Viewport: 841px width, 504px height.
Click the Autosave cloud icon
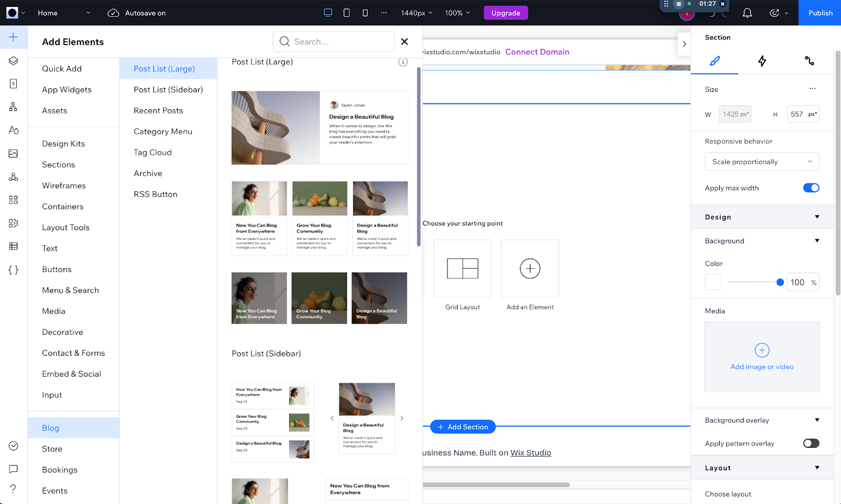pos(113,13)
